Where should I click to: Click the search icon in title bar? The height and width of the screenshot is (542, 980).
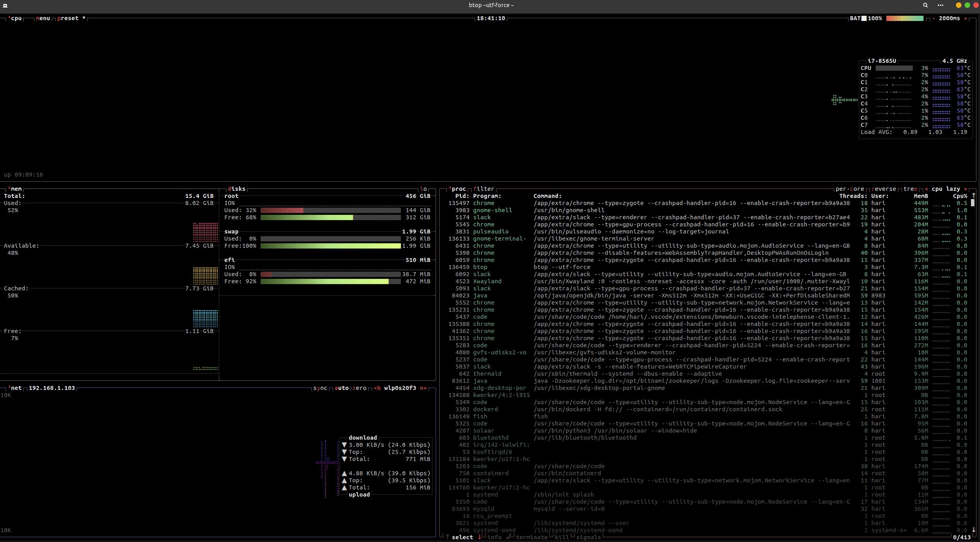(x=925, y=5)
